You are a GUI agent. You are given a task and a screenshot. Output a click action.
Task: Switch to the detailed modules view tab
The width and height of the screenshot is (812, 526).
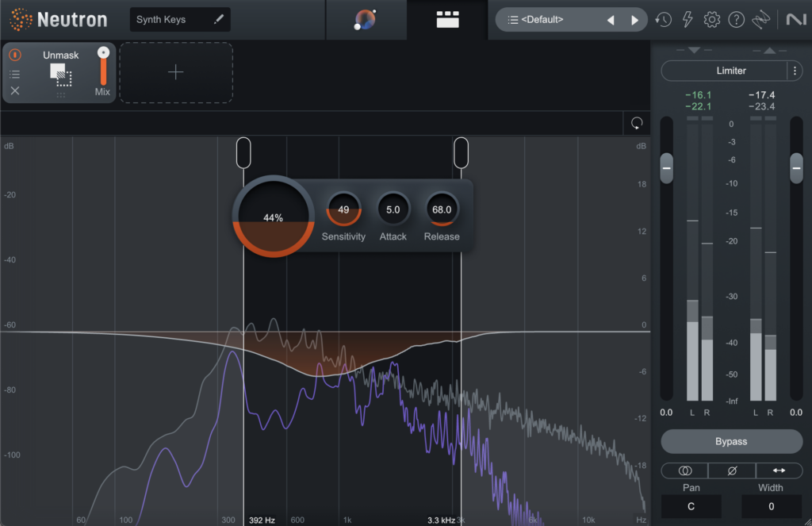[x=447, y=20]
